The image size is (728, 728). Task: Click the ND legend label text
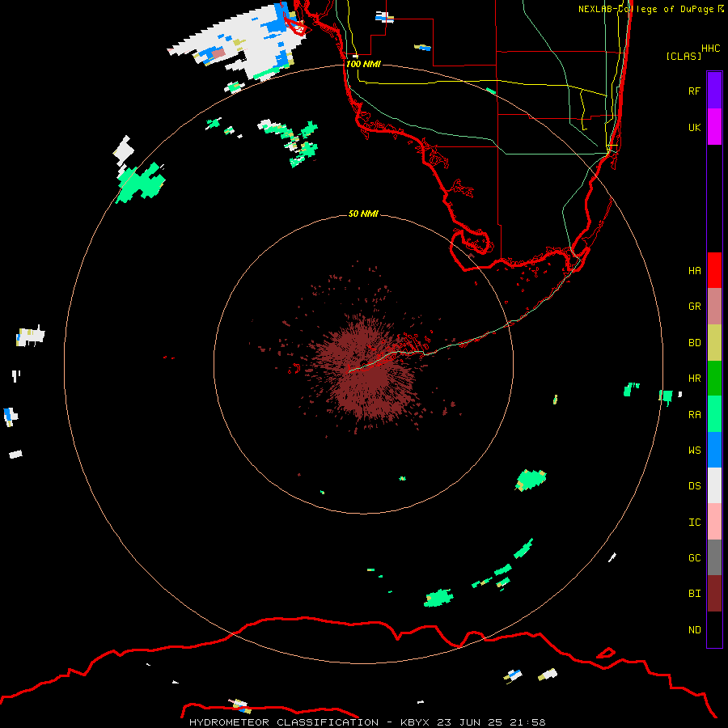tap(694, 630)
